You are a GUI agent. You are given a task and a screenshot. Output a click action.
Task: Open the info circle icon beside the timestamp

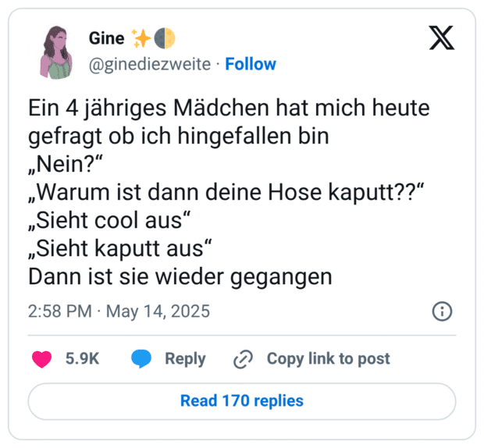click(442, 311)
